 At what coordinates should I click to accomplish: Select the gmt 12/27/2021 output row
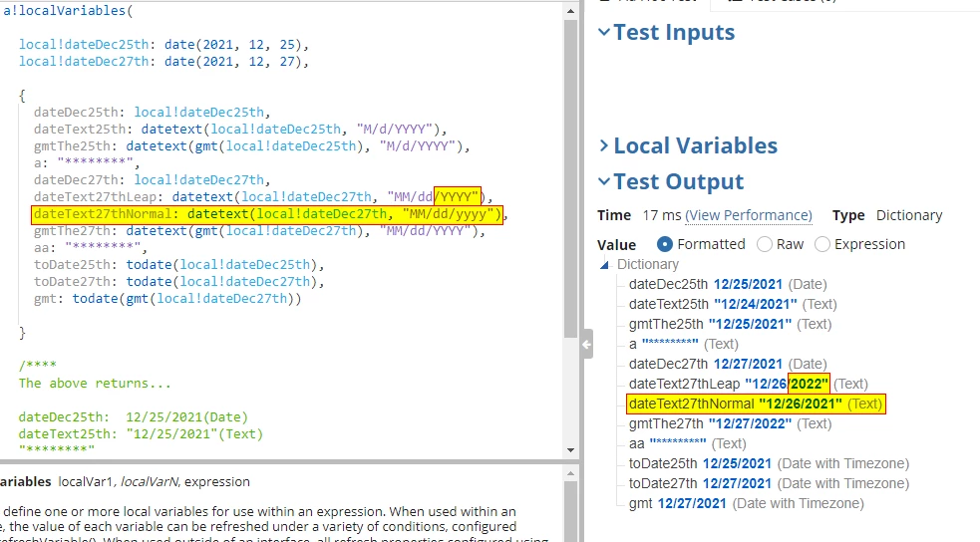[747, 504]
